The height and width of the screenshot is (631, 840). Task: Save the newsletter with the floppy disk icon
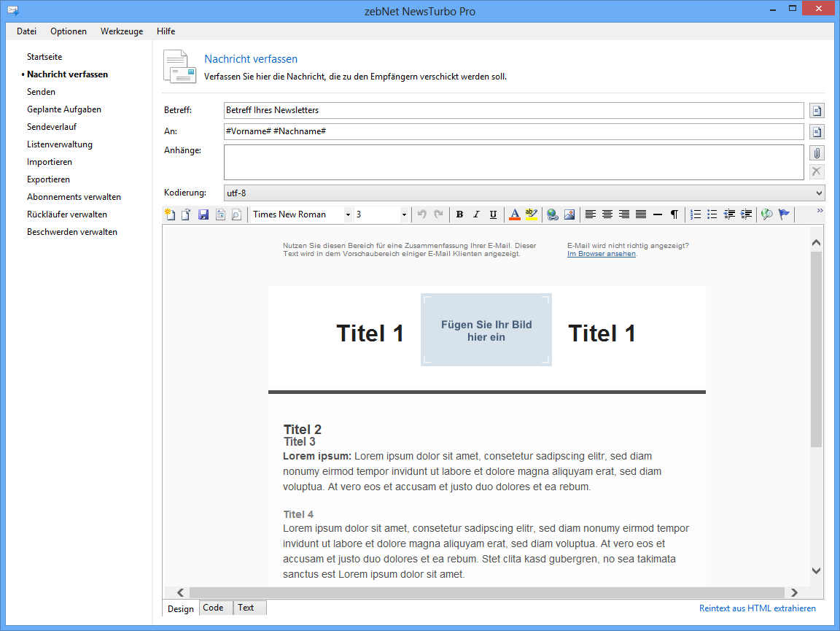coord(203,214)
